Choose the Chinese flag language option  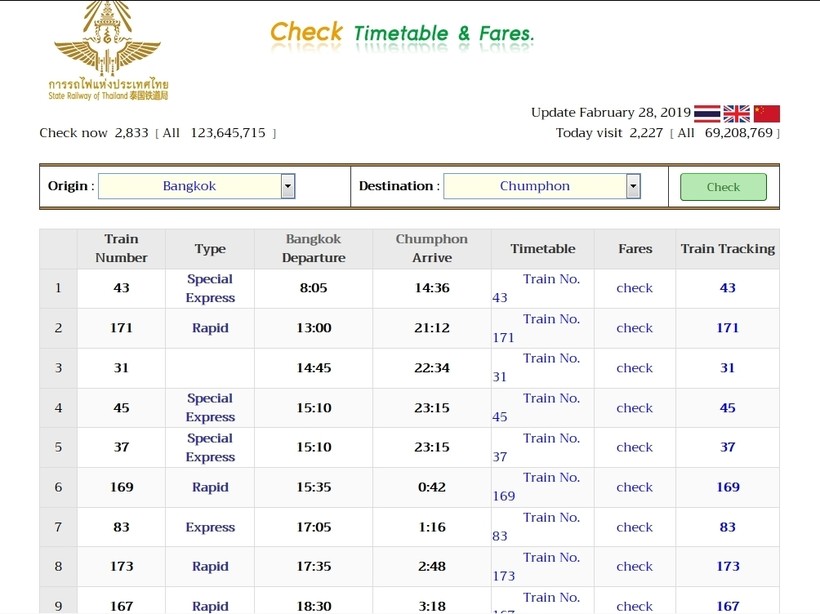tap(767, 113)
